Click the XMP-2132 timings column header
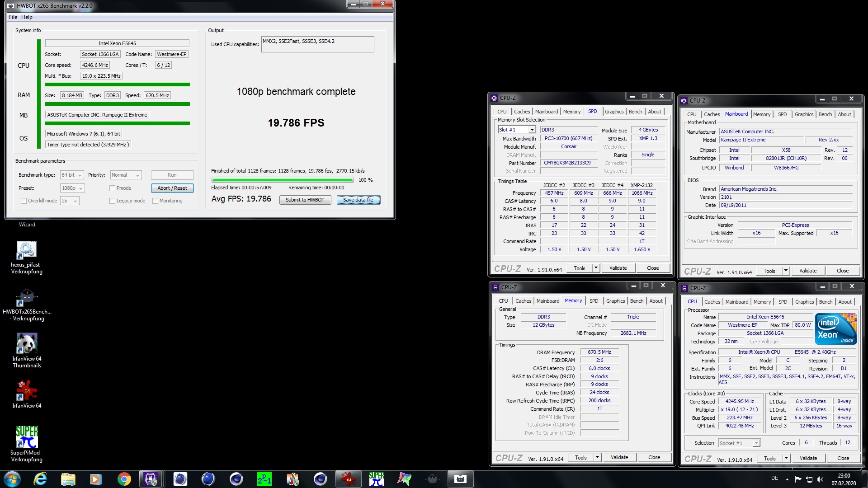The width and height of the screenshot is (868, 488). point(642,185)
